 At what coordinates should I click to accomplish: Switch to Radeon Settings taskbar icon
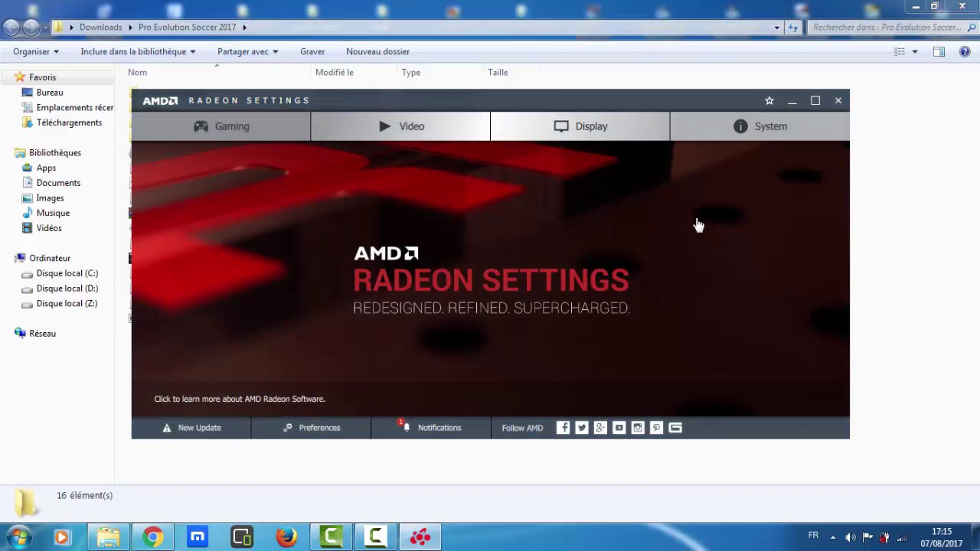tap(420, 537)
